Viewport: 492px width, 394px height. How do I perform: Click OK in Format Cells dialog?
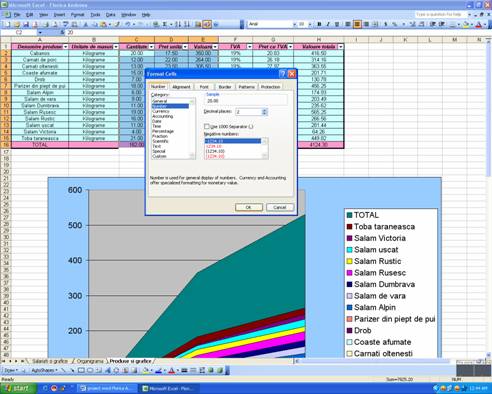tap(249, 207)
